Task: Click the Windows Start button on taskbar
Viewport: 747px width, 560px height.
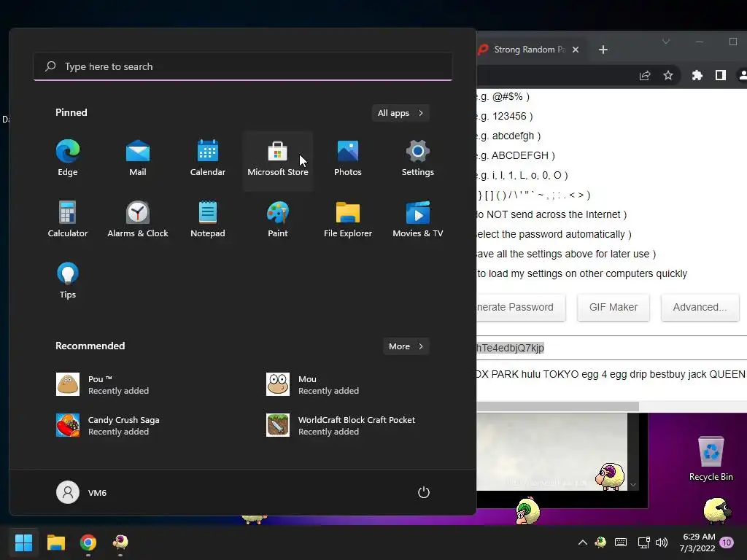Action: (23, 542)
